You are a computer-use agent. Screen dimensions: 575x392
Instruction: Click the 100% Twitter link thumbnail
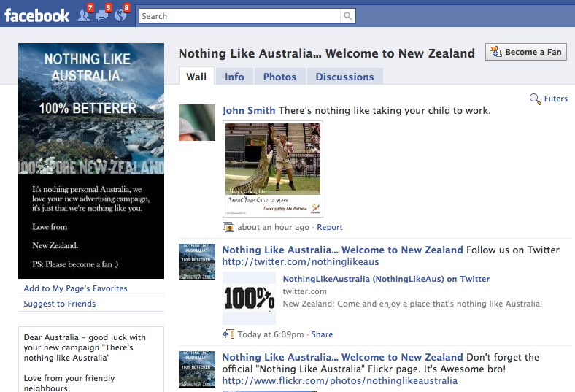point(250,298)
